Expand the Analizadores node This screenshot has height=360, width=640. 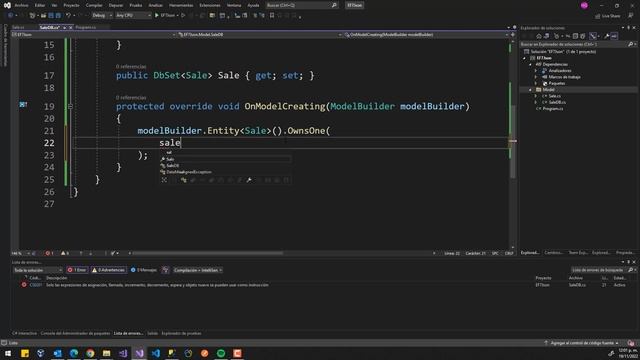(536, 71)
